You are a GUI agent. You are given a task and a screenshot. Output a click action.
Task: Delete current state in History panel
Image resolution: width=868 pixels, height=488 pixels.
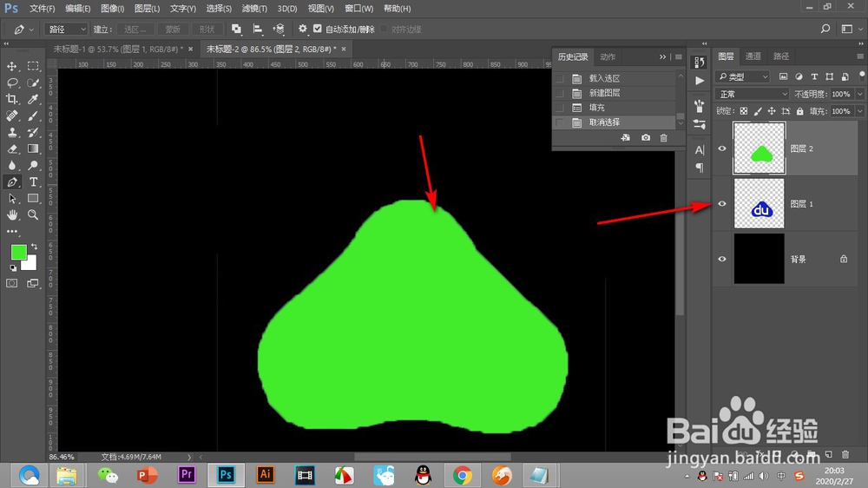[x=664, y=137]
